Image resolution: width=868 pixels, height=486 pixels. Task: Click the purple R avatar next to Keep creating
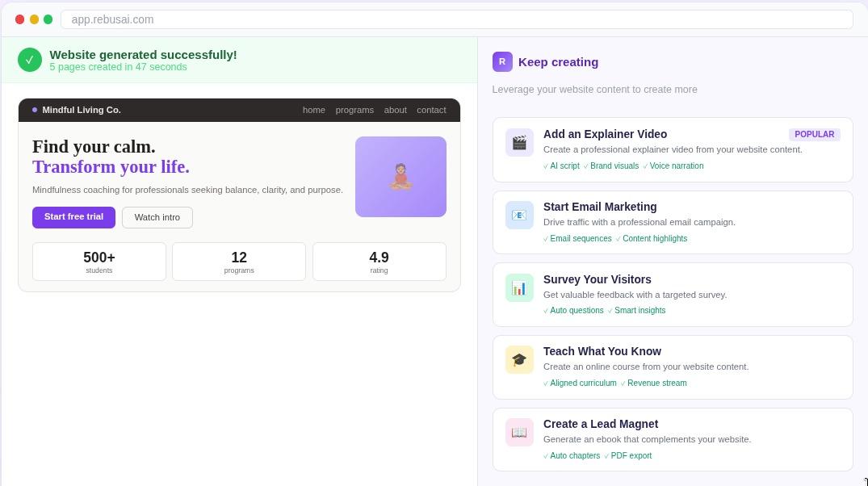coord(502,61)
